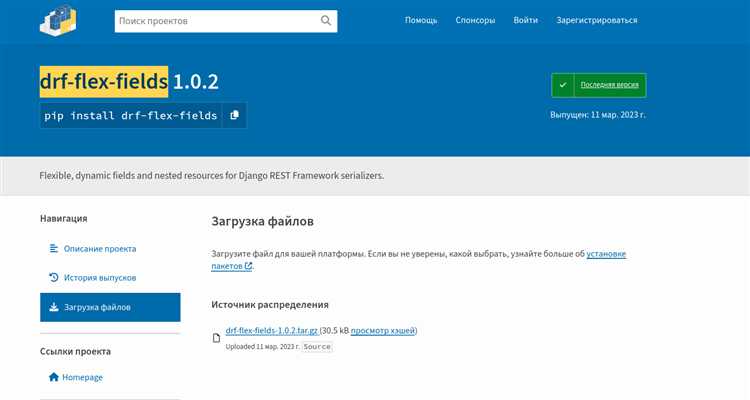Click the magnifier search icon
Screen dimensions: 750x400
326,21
